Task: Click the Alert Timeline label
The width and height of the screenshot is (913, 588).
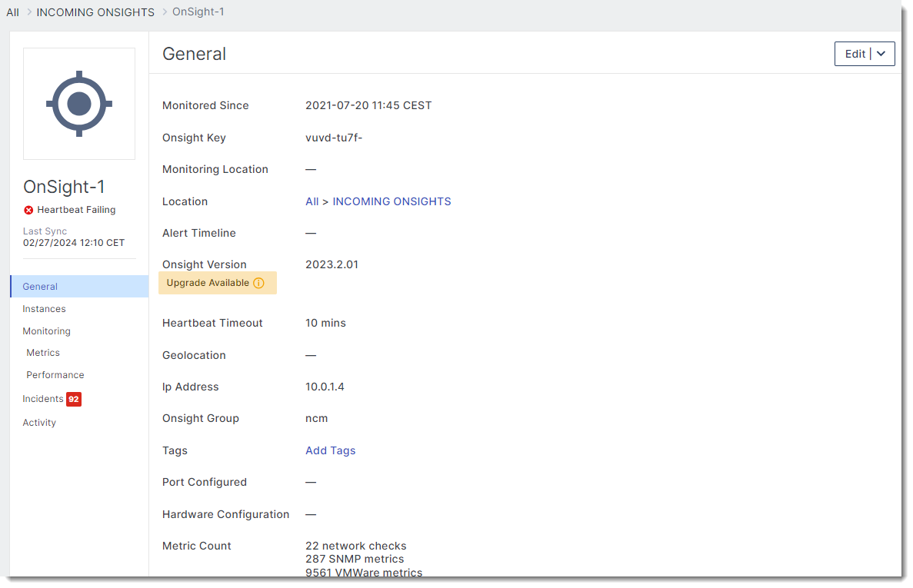Action: click(199, 233)
